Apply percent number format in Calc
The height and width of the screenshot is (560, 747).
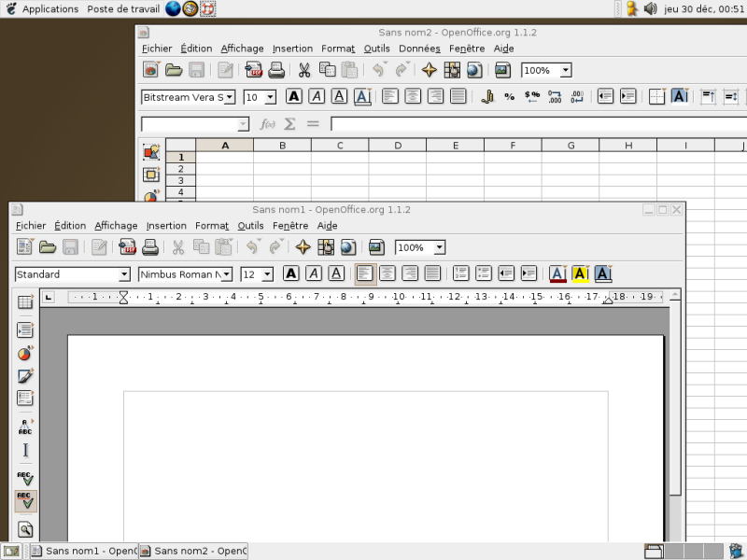509,97
